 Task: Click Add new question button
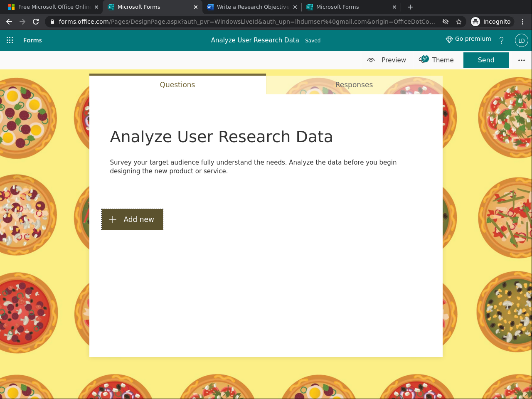click(x=132, y=219)
